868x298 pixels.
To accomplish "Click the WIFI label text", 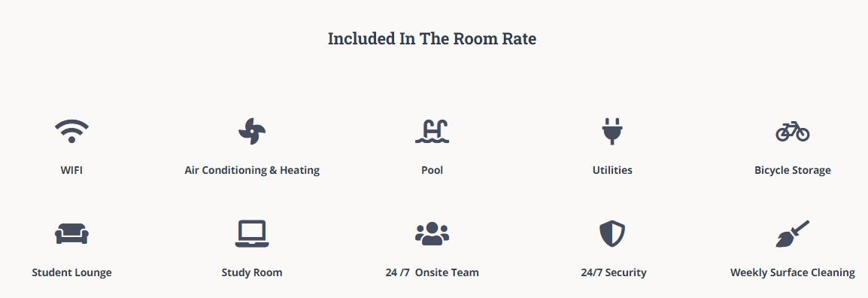I will pyautogui.click(x=71, y=170).
